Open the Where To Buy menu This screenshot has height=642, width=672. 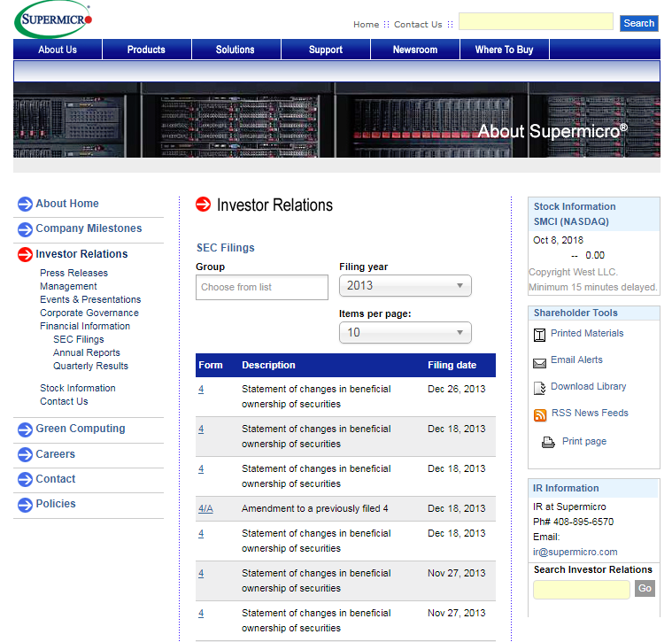pos(505,50)
